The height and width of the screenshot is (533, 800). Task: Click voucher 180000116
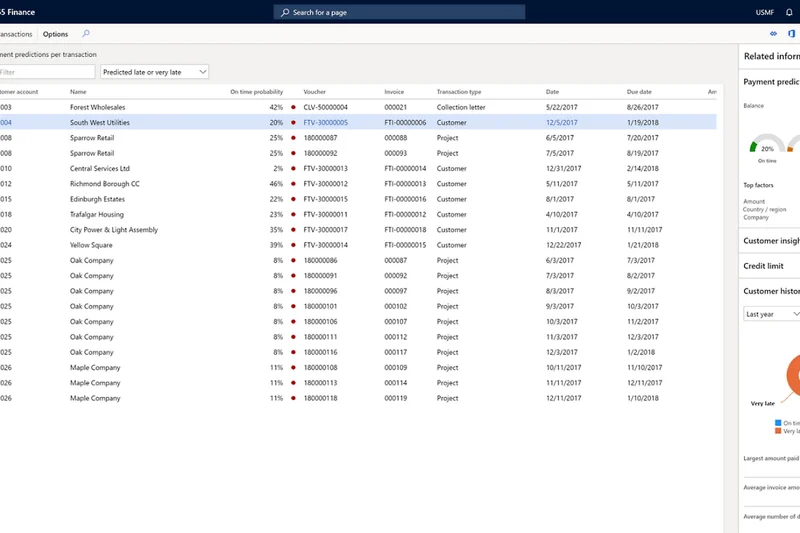point(320,352)
